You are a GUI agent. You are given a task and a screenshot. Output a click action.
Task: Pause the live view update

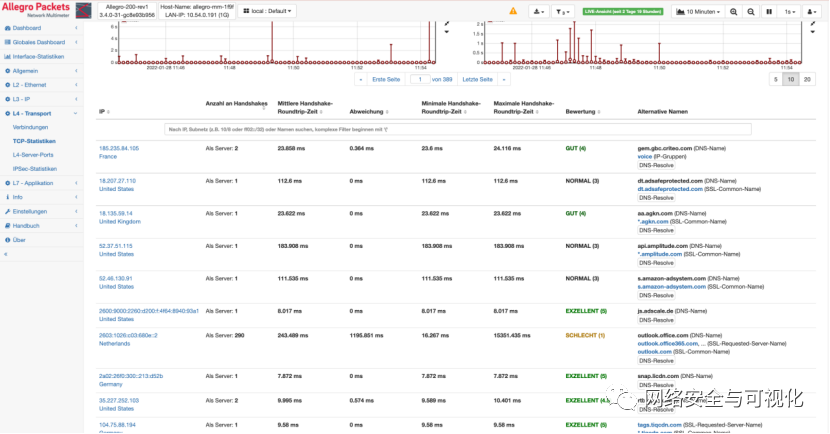(x=769, y=11)
